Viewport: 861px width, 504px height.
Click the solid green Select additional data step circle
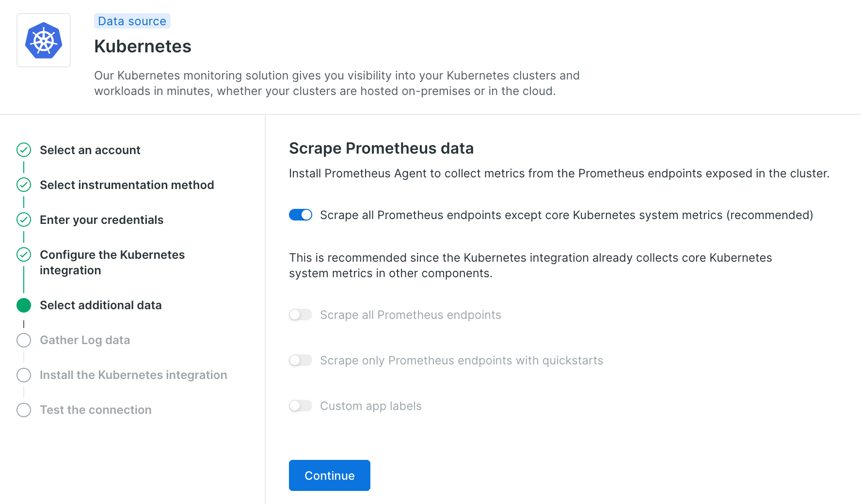click(24, 305)
